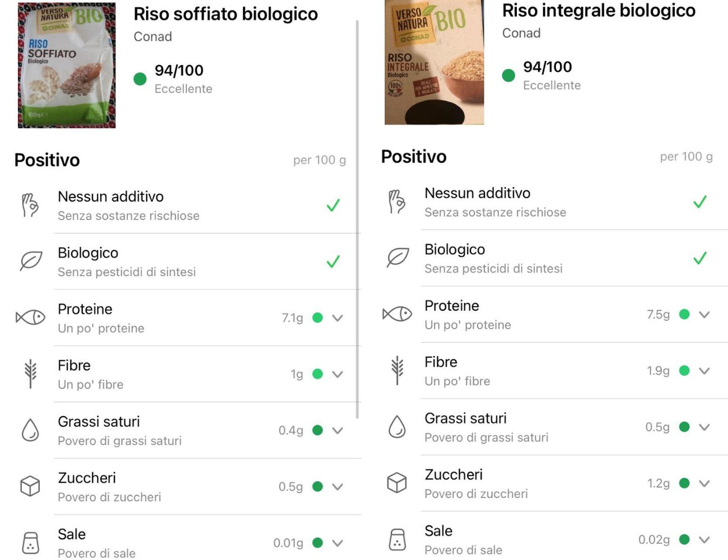Click the Riso integrale package thumbnail
The image size is (728, 560).
[434, 63]
